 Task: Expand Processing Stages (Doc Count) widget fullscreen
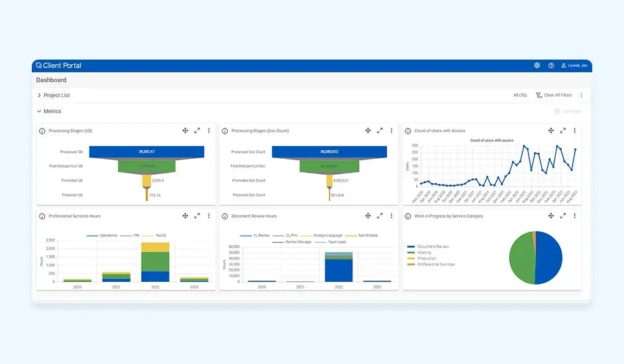point(380,131)
